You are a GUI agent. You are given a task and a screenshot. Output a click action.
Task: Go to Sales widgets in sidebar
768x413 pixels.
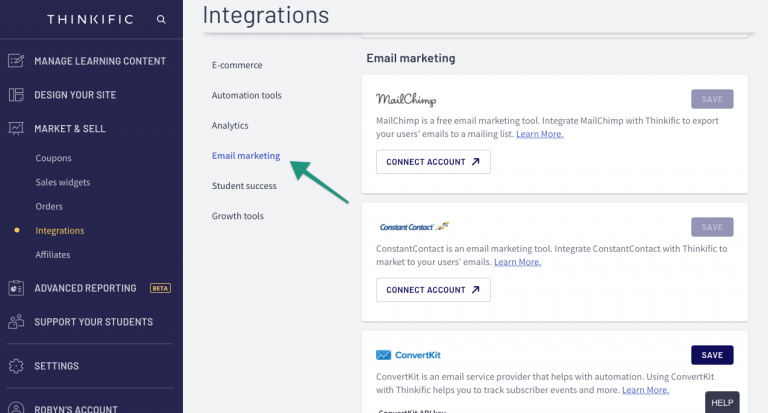point(63,182)
